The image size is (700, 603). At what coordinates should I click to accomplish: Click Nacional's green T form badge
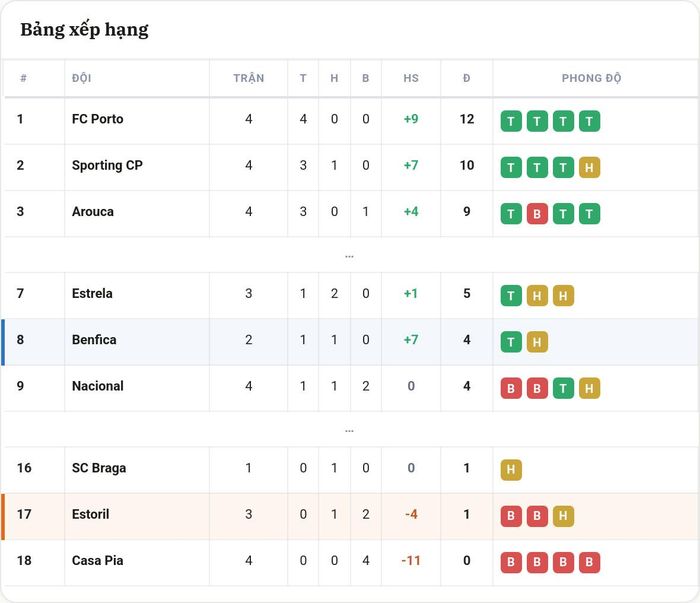pos(563,388)
